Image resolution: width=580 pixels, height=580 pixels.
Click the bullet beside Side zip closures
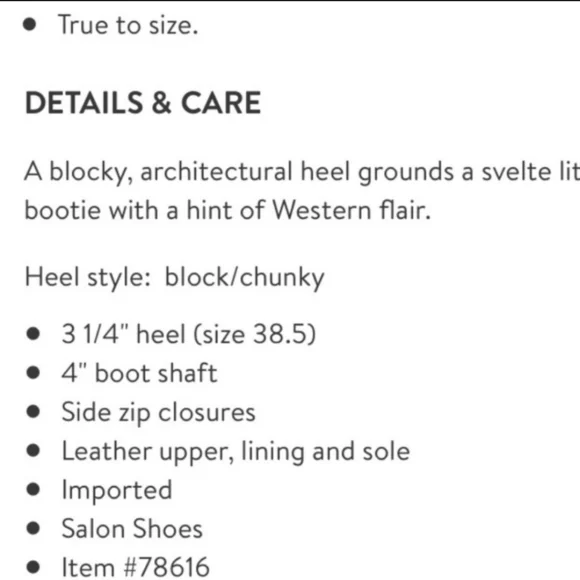(33, 412)
